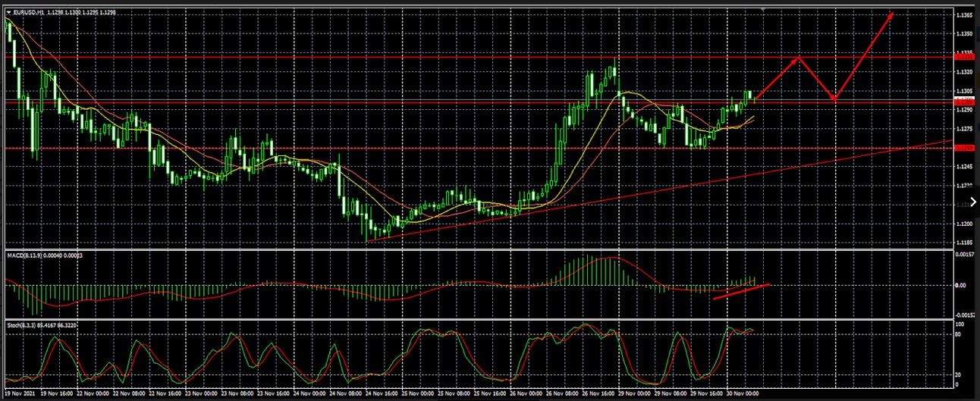This screenshot has height=401, width=980.
Task: Click the 30 Nov 00:00 time axis label
Action: [743, 394]
